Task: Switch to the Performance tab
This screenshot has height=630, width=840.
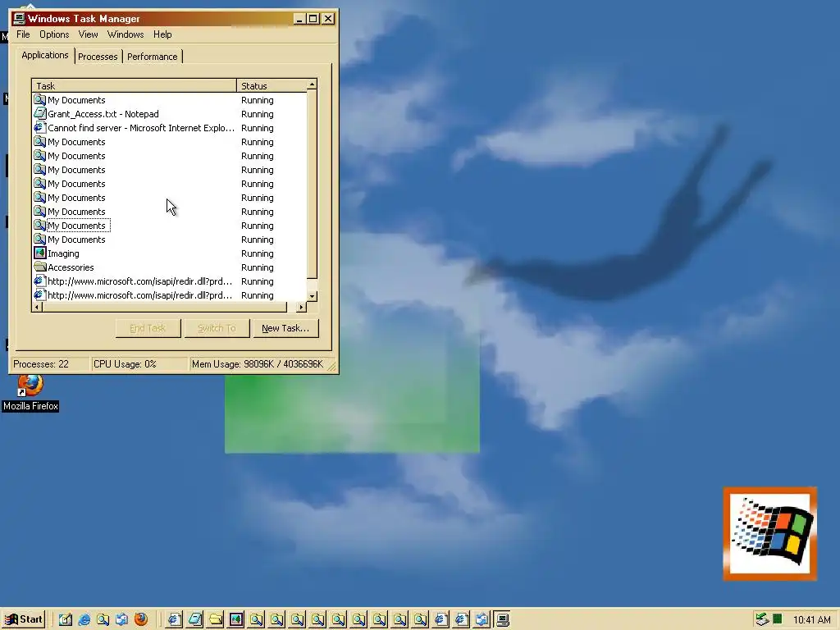Action: coord(152,57)
